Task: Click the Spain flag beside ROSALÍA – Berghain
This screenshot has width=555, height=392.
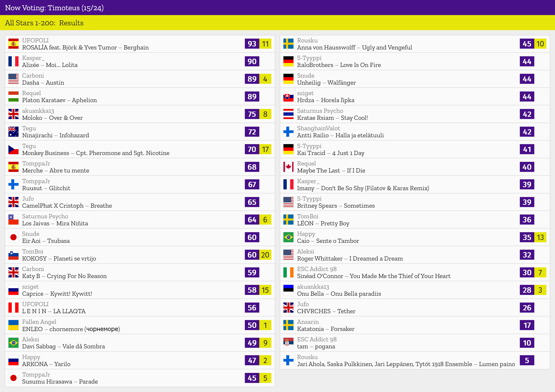Action: point(13,44)
